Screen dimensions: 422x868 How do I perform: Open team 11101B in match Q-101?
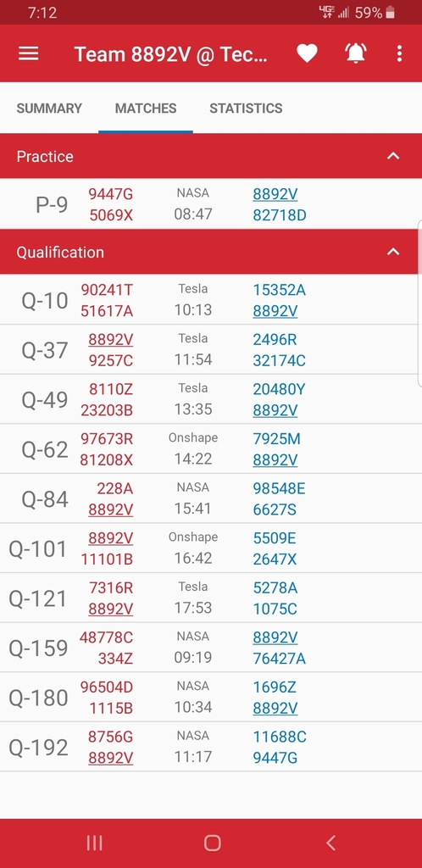[107, 559]
